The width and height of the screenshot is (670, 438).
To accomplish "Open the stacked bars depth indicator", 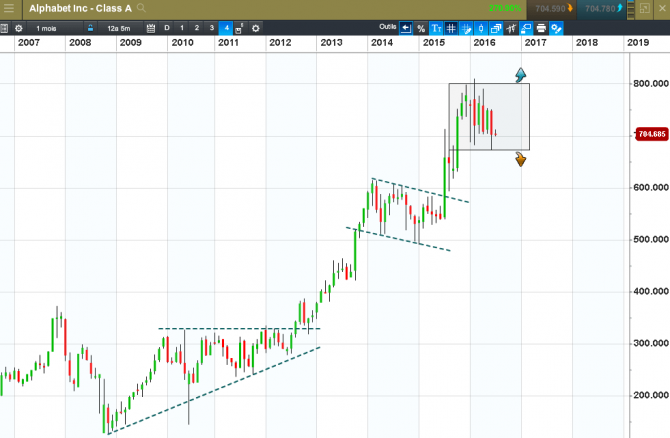I will click(630, 9).
